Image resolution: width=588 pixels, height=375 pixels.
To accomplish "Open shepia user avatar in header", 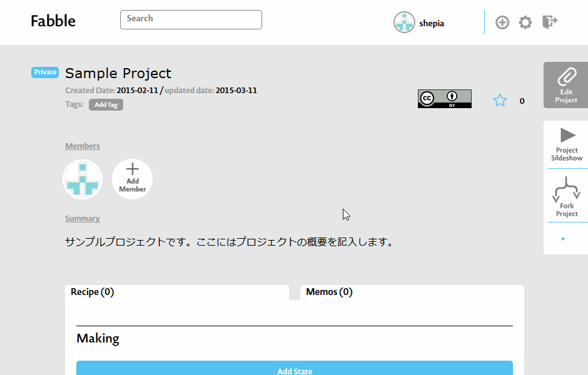I will pos(404,22).
